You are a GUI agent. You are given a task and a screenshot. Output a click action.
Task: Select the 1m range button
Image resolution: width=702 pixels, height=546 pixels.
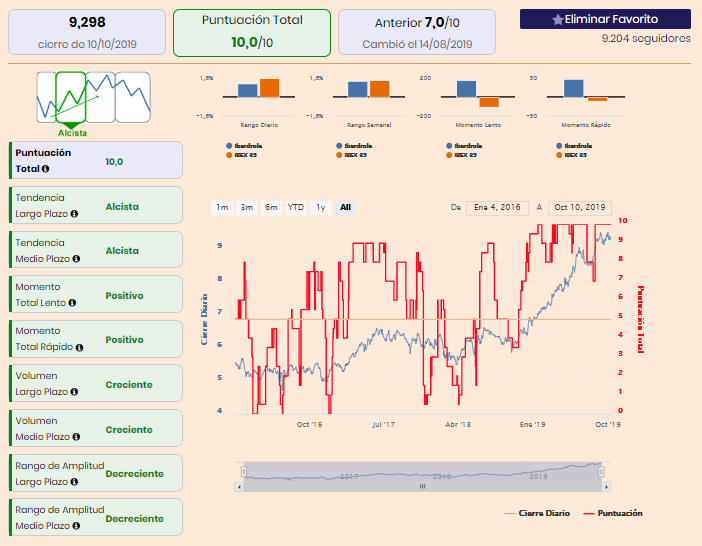pos(222,208)
